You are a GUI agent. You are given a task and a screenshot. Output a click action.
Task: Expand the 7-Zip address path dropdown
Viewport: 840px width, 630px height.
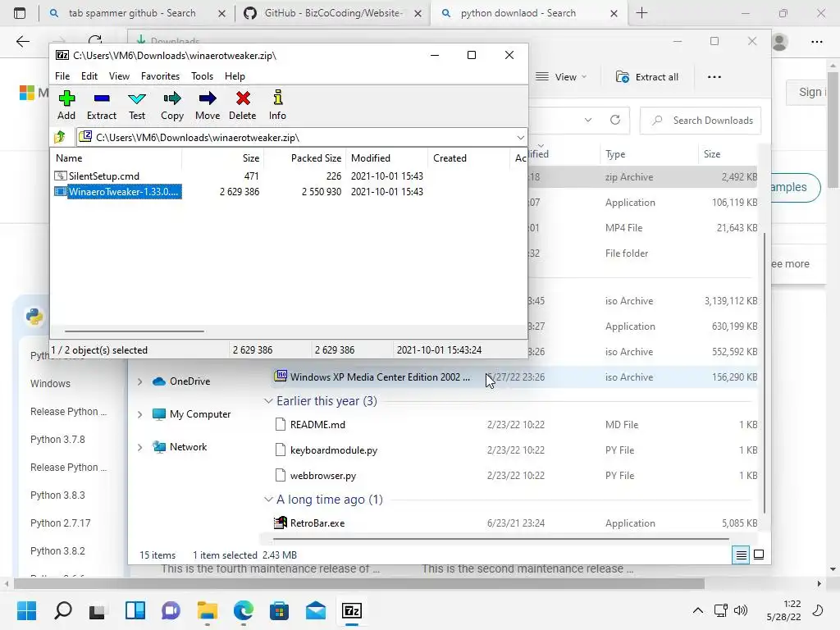[x=520, y=138]
